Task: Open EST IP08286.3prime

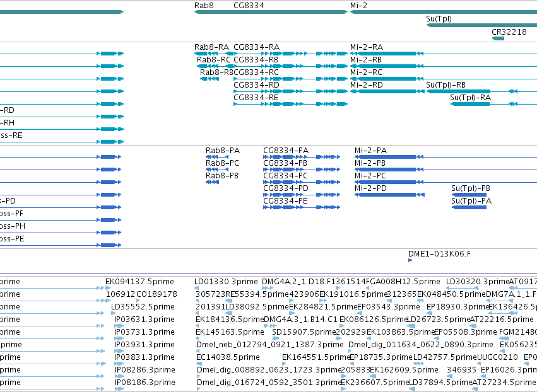Action: click(x=145, y=370)
